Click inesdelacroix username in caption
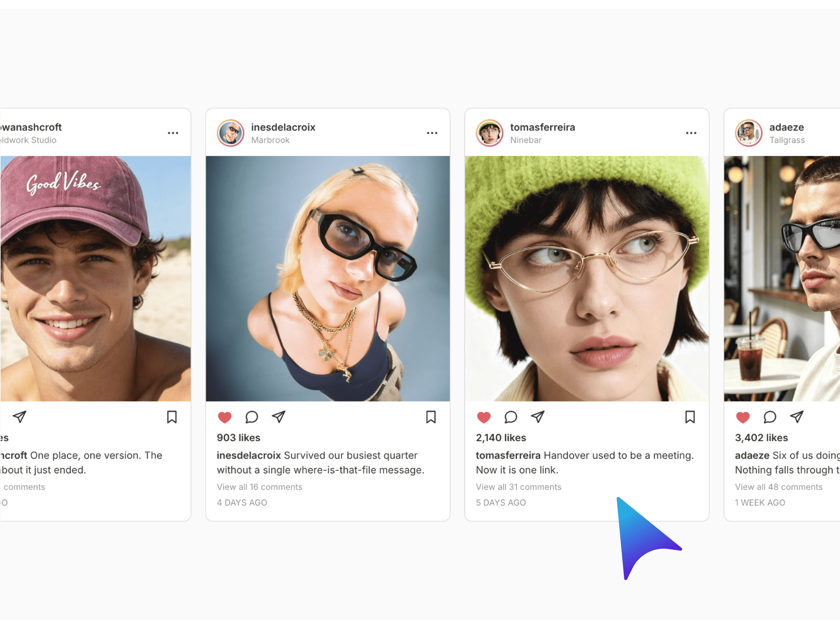This screenshot has width=840, height=630. click(249, 455)
